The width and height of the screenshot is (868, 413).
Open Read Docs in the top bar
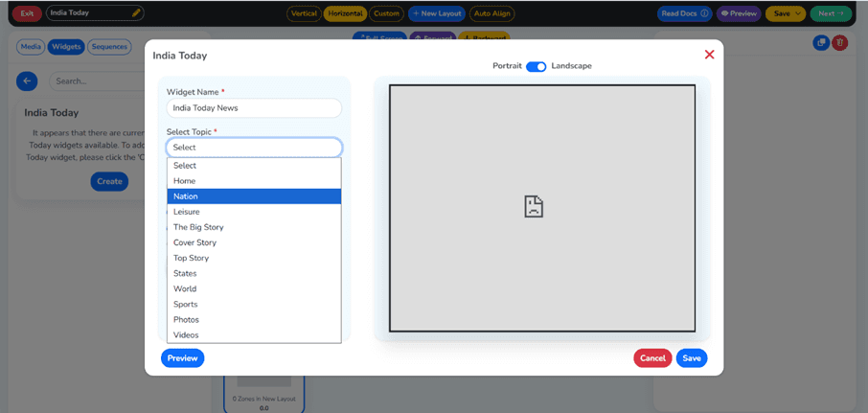coord(685,13)
